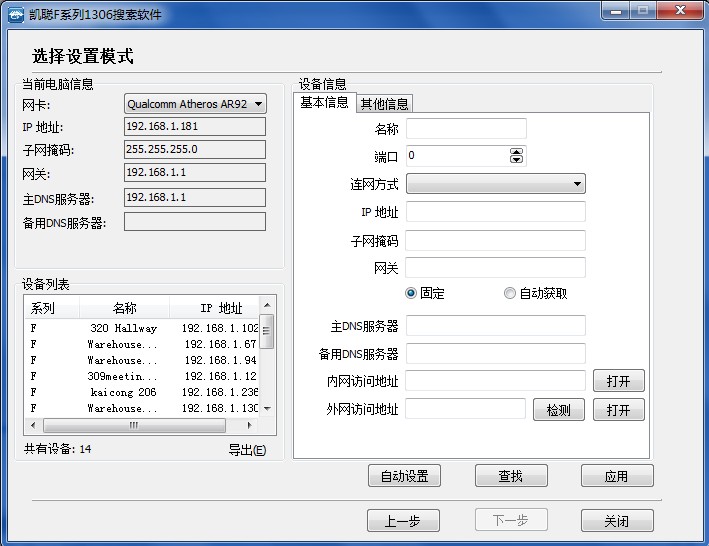Sort device list by IP 地址 column header
Image resolution: width=709 pixels, height=546 pixels.
[x=214, y=308]
